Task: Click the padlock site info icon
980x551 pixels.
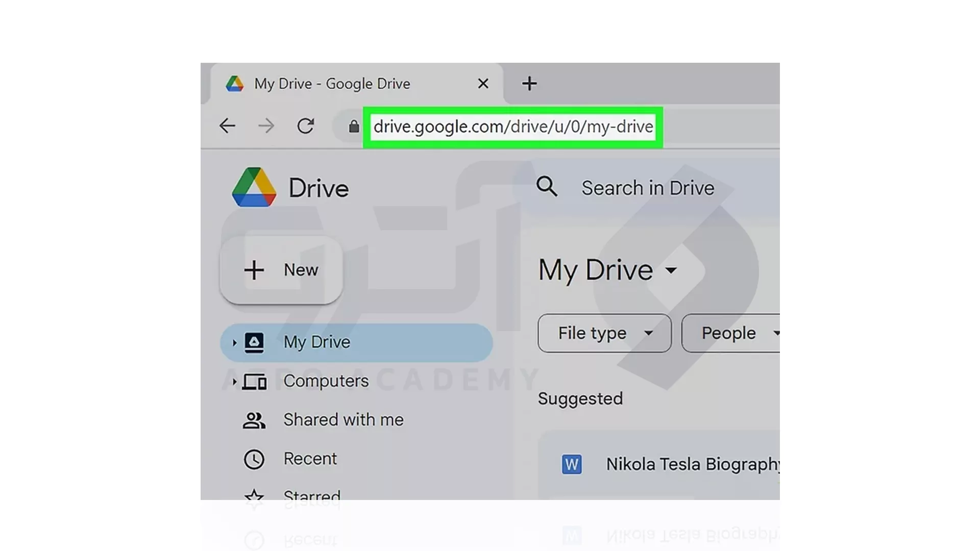Action: coord(354,126)
